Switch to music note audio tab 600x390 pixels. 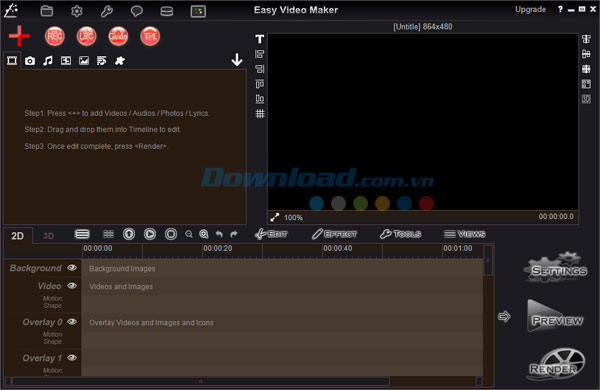(x=48, y=60)
